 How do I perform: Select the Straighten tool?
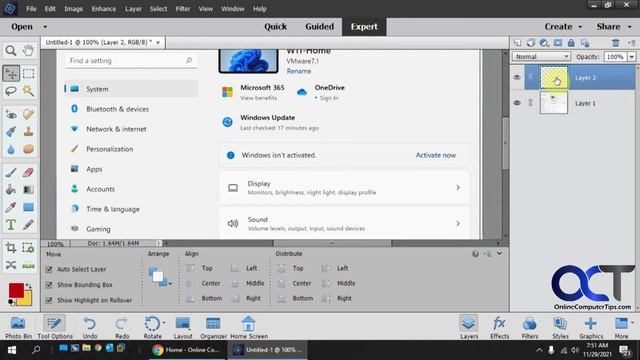click(x=28, y=265)
